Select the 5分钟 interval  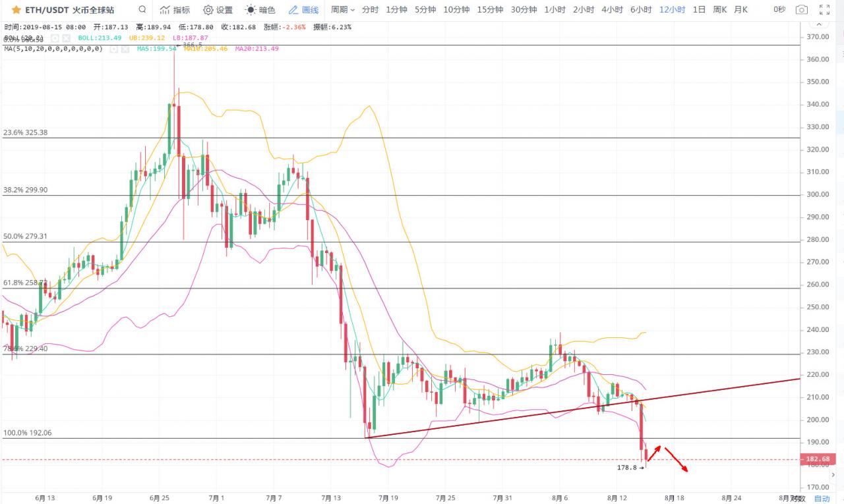click(x=425, y=10)
